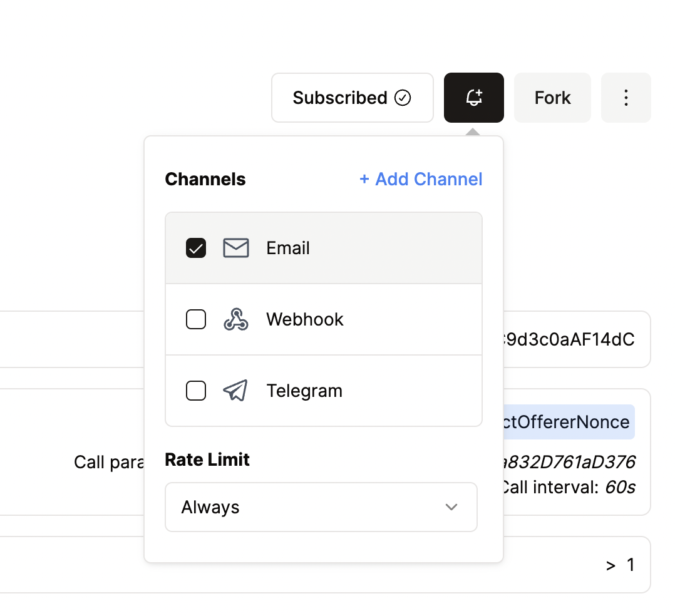Click the Webhook channel icon
Viewport: 675px width, 616px height.
(236, 320)
